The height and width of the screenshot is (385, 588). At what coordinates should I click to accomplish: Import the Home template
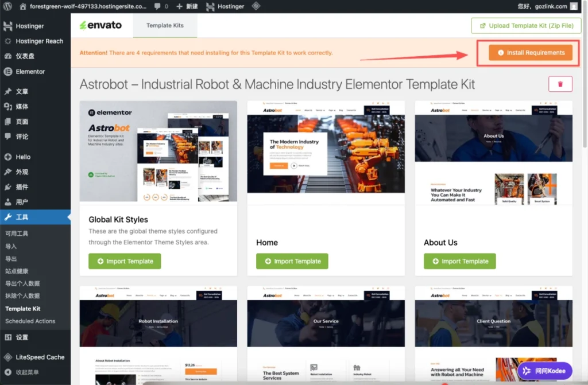(292, 261)
